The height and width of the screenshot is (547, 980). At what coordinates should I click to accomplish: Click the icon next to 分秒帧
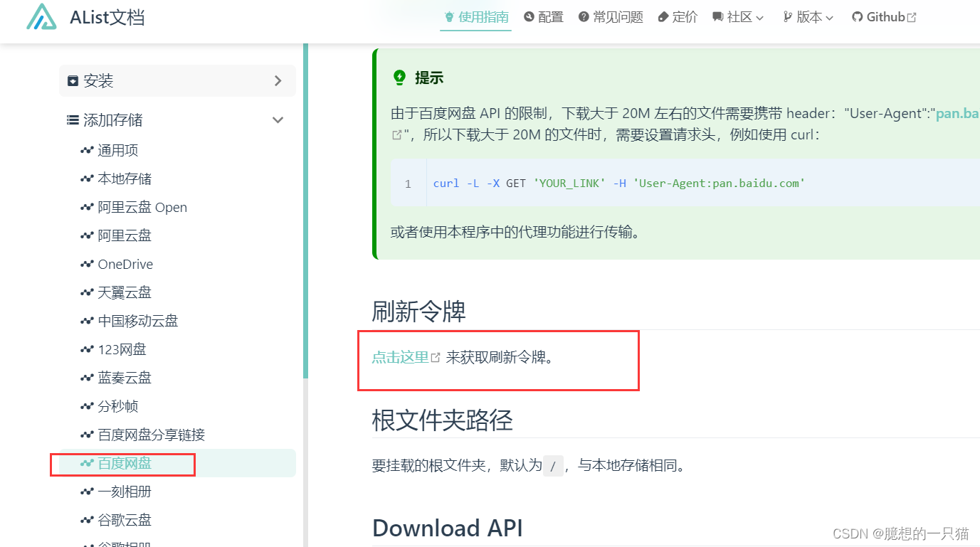pos(87,406)
